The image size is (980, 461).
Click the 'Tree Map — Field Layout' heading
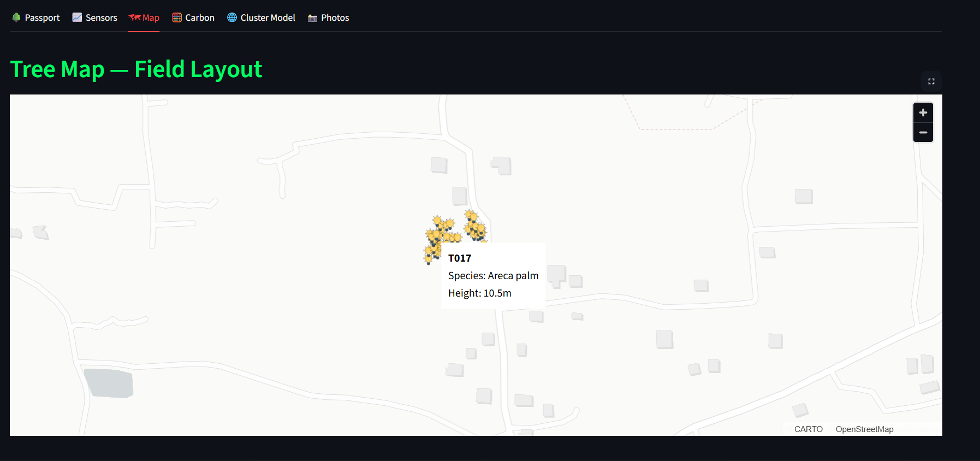[x=136, y=69]
